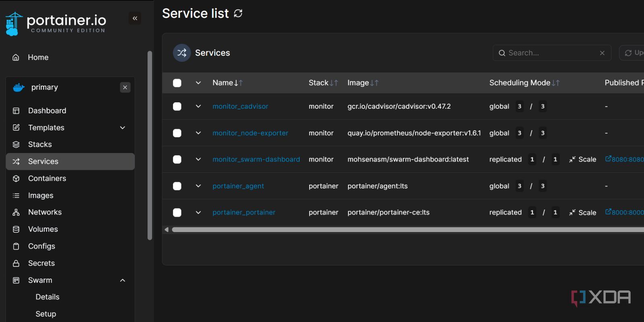The width and height of the screenshot is (644, 322).
Task: Expand the monitor_swarm-dashboard row
Action: (198, 159)
